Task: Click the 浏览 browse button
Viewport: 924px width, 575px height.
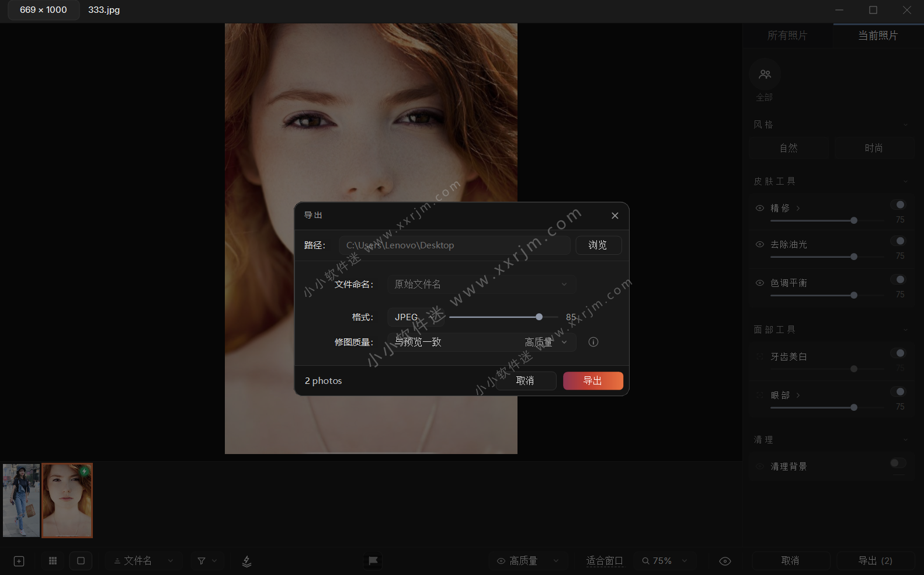Action: coord(598,245)
